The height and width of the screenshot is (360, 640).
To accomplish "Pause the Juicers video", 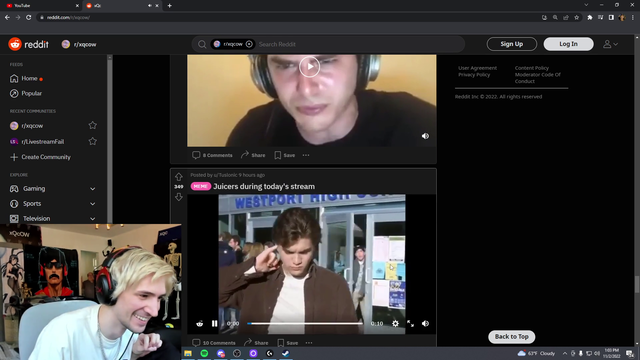I will 214,323.
